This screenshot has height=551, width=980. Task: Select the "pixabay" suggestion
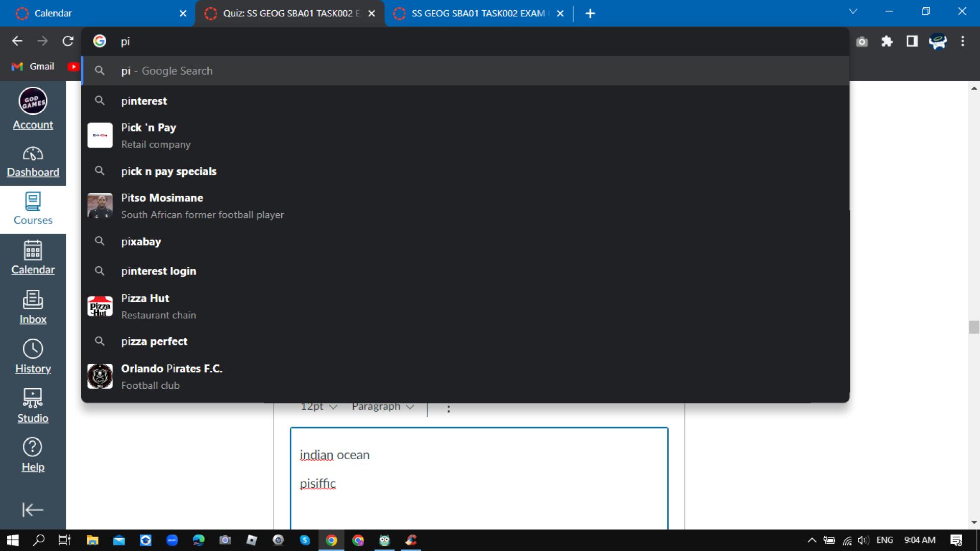point(465,242)
